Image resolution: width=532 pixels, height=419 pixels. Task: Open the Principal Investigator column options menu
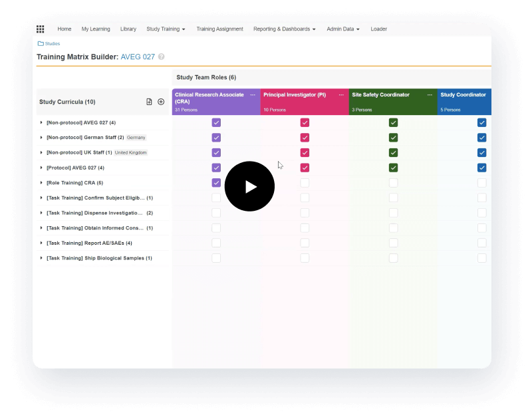click(341, 95)
